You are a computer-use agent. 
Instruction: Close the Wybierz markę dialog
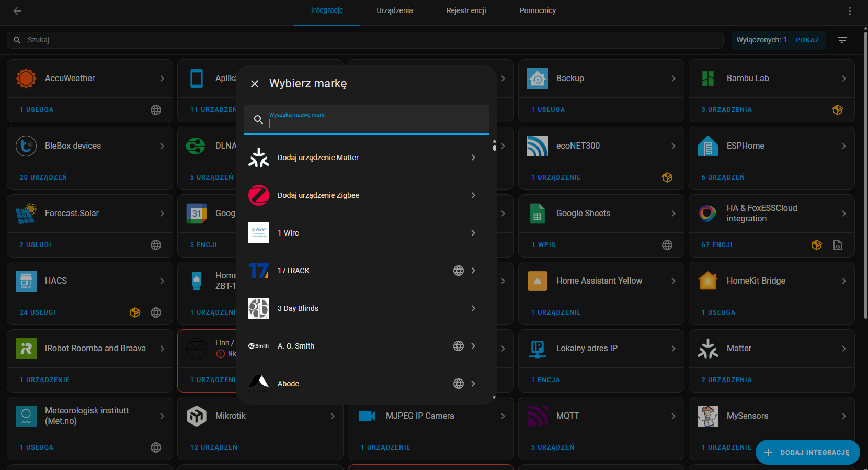point(255,84)
